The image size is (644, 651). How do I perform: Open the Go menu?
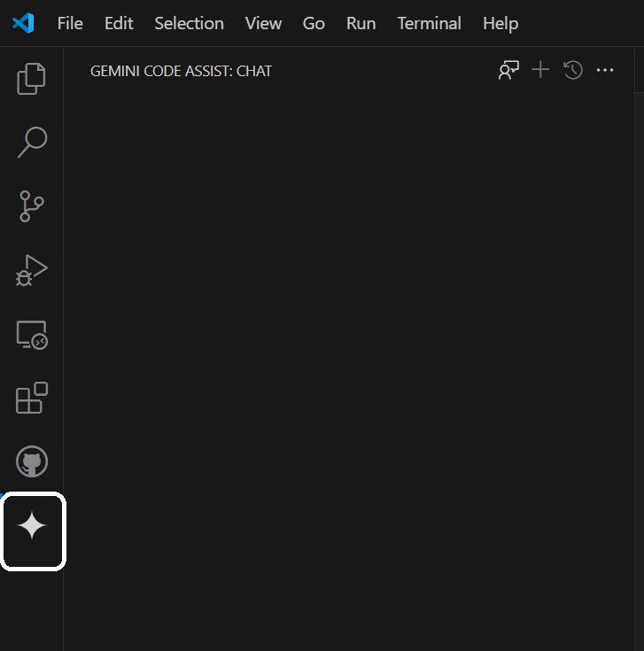click(314, 23)
